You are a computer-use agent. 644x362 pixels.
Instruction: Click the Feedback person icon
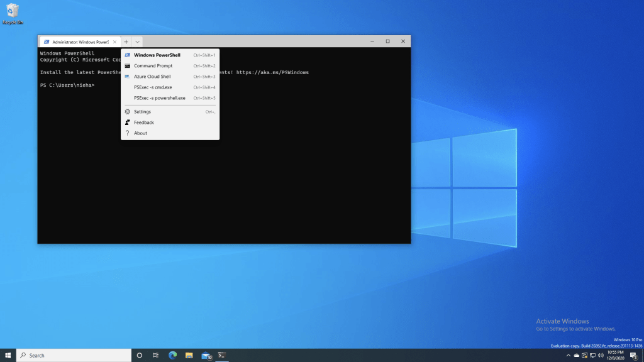(x=128, y=123)
